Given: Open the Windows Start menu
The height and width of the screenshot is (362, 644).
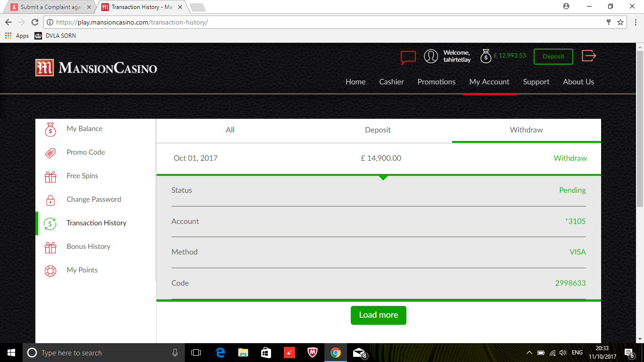Looking at the screenshot, I should coord(11,353).
